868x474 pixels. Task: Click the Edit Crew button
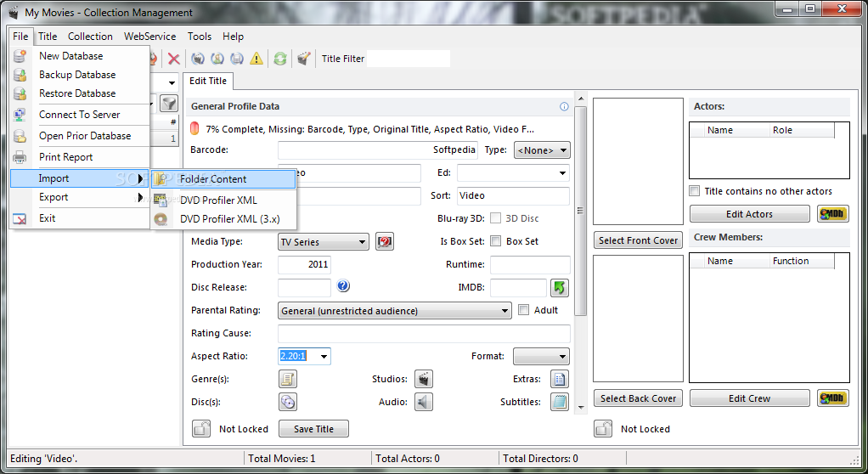(750, 398)
